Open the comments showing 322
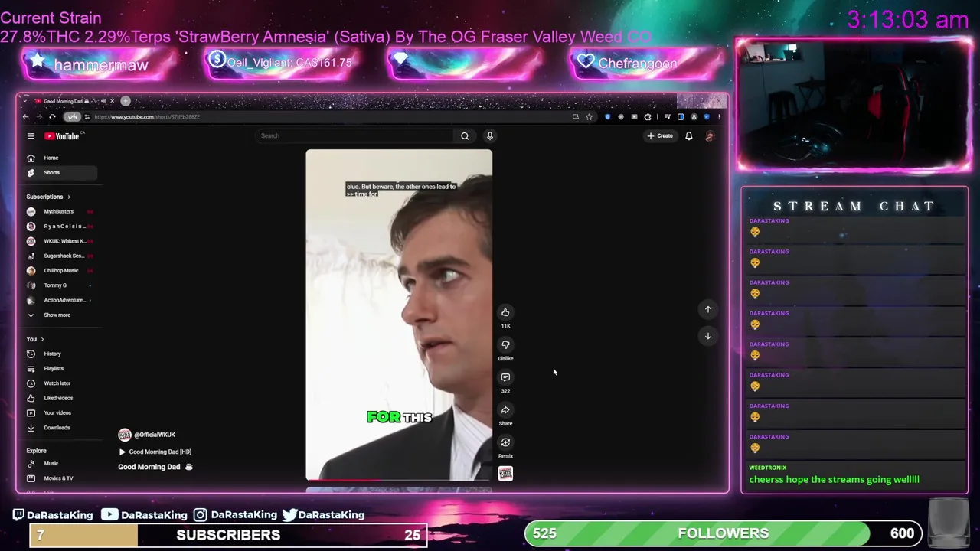The width and height of the screenshot is (980, 551). click(x=505, y=377)
